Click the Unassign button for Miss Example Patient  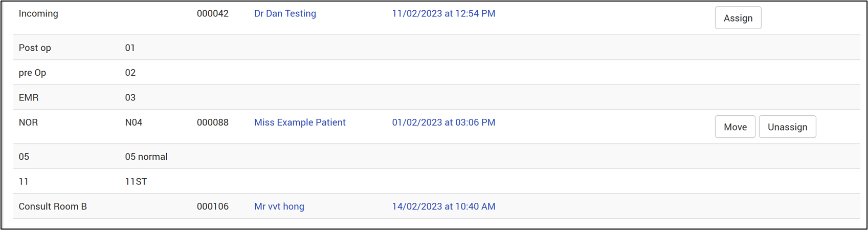787,127
